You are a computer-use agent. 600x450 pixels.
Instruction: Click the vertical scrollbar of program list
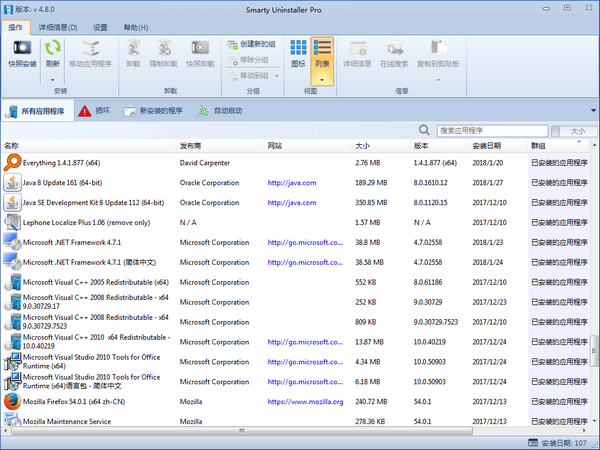tap(594, 280)
